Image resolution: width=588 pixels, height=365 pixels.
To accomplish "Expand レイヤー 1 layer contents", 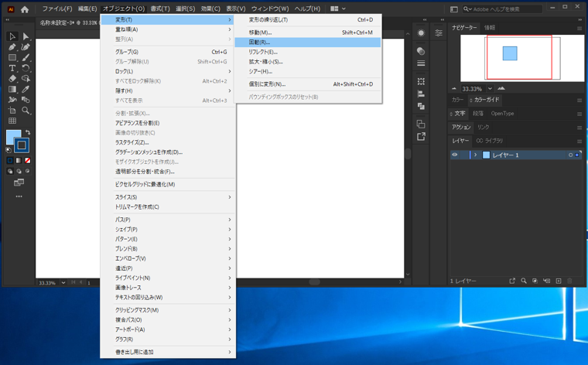I will (x=476, y=155).
